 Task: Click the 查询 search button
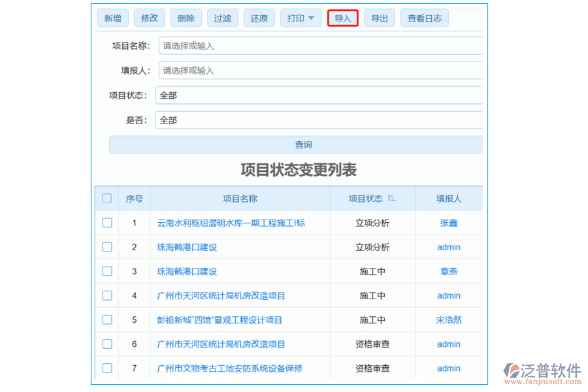coord(302,144)
